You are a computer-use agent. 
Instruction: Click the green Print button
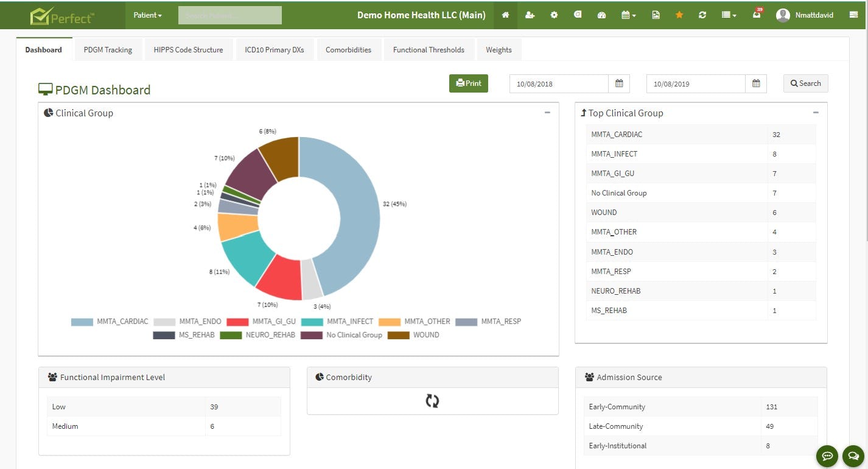[469, 83]
